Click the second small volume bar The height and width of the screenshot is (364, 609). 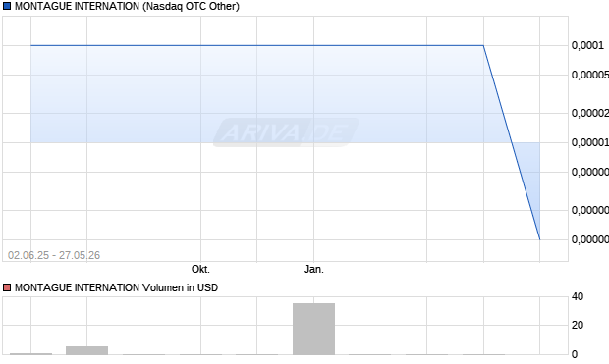click(x=87, y=350)
